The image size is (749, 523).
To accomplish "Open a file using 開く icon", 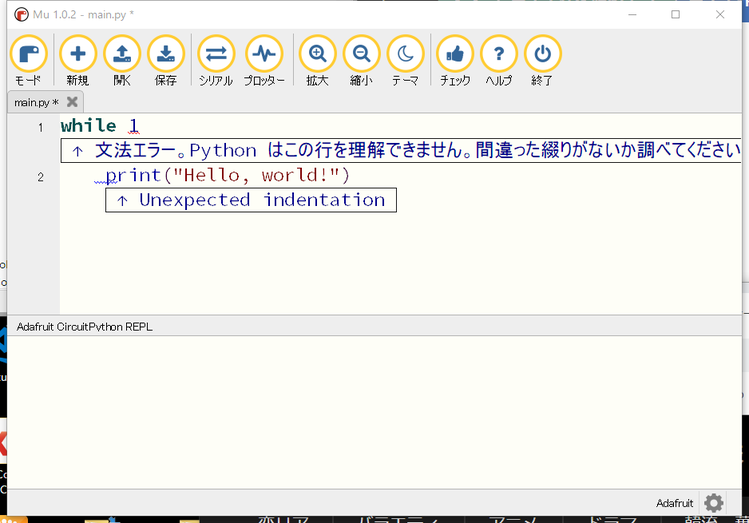I will click(122, 55).
